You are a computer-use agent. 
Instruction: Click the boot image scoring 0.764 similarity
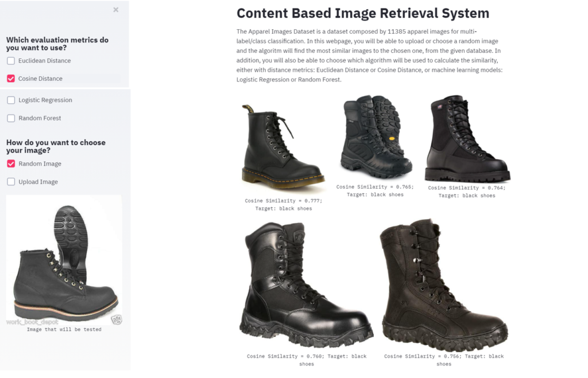click(x=467, y=139)
